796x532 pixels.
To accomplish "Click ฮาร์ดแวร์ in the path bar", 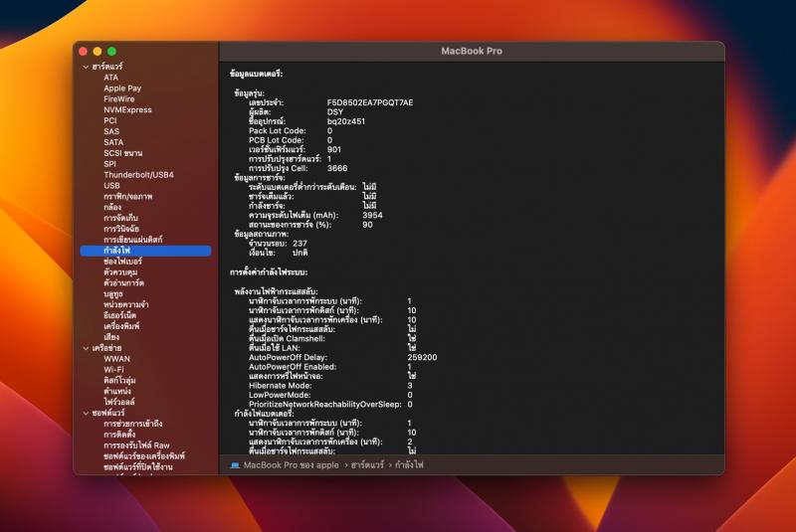I will (367, 465).
